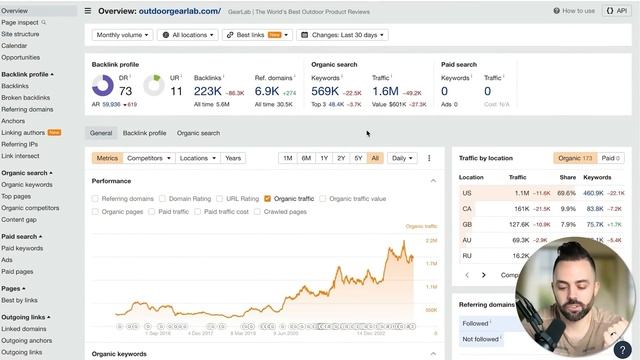Image resolution: width=640 pixels, height=360 pixels.
Task: Collapse the Organic keywords section
Action: [x=433, y=354]
